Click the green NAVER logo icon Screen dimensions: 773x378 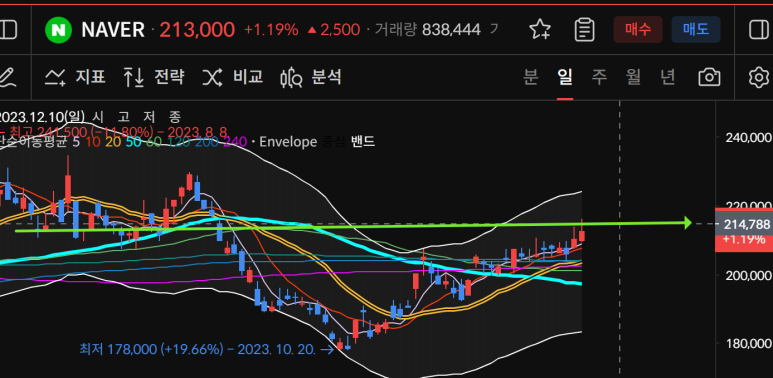pyautogui.click(x=58, y=30)
